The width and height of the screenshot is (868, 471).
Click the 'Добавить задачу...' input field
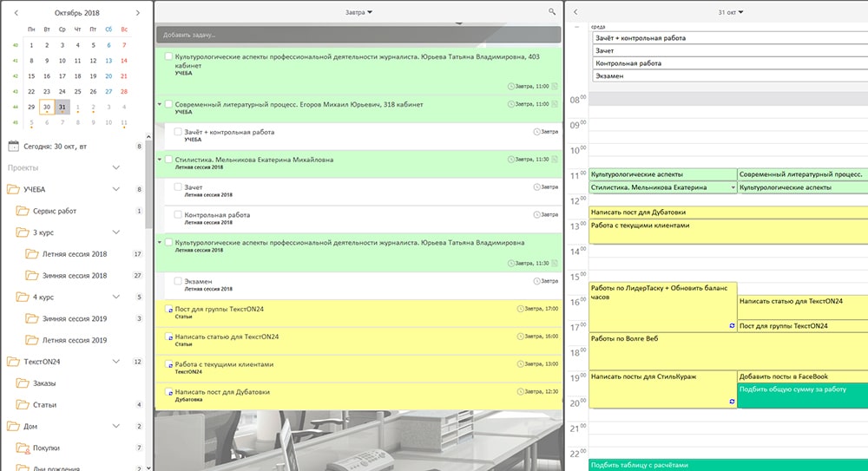tap(358, 35)
